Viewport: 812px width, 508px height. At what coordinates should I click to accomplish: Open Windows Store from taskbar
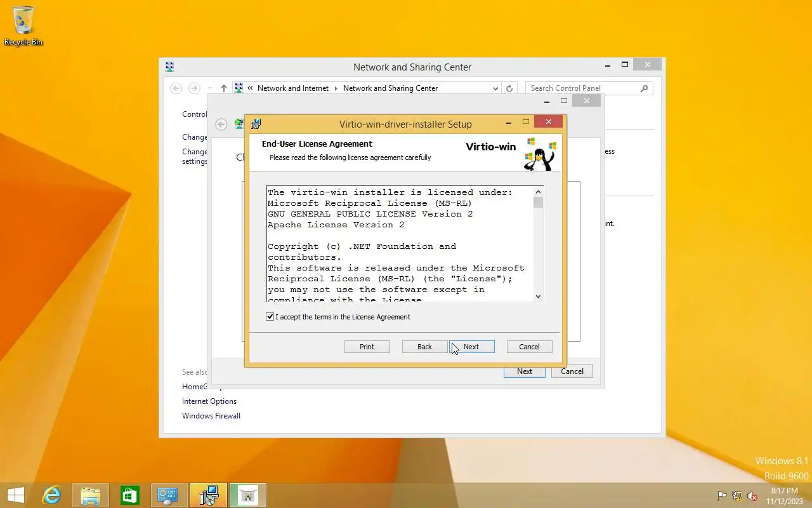click(x=130, y=495)
